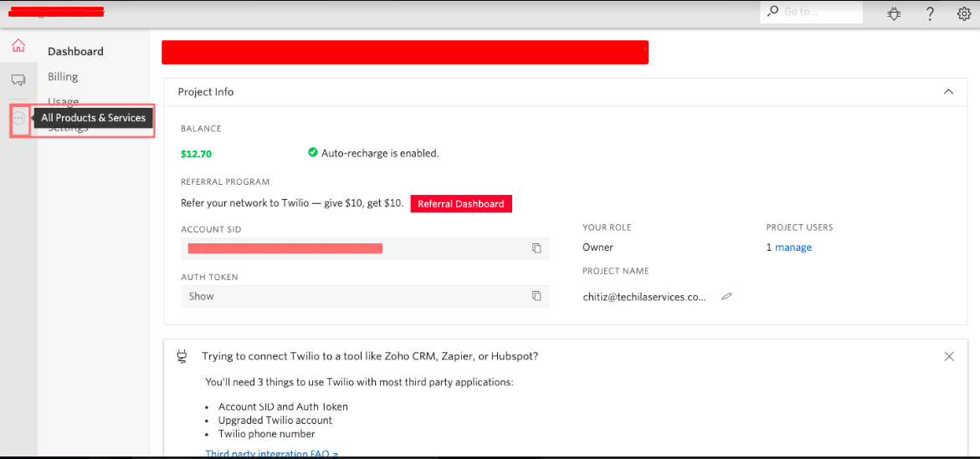Click the magnifier icon in Go to search
The height and width of the screenshot is (459, 980).
pyautogui.click(x=772, y=11)
